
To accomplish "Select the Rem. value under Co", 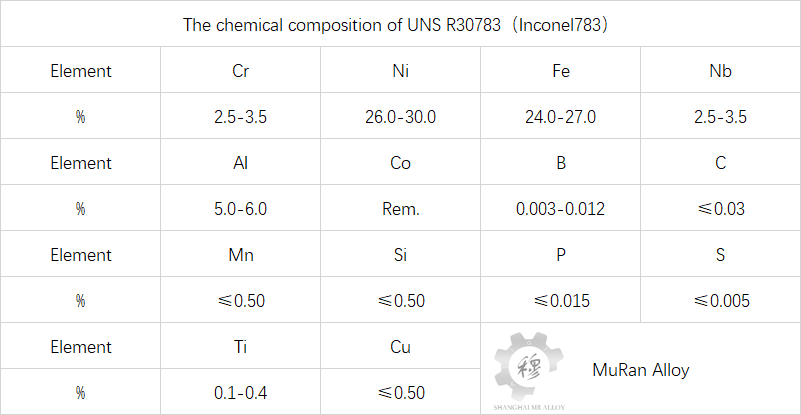I will point(400,209).
